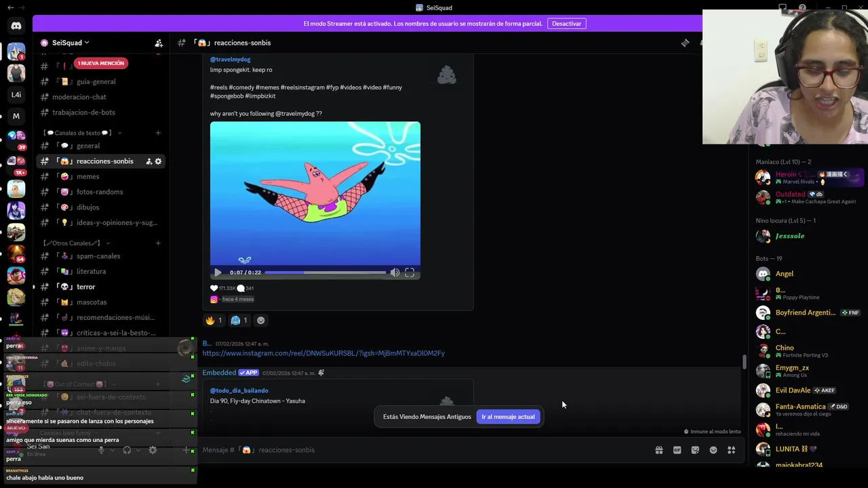Viewport: 868px width, 488px height.
Task: Click create-invite icon on reacciones-sonbis row
Action: coord(149,161)
